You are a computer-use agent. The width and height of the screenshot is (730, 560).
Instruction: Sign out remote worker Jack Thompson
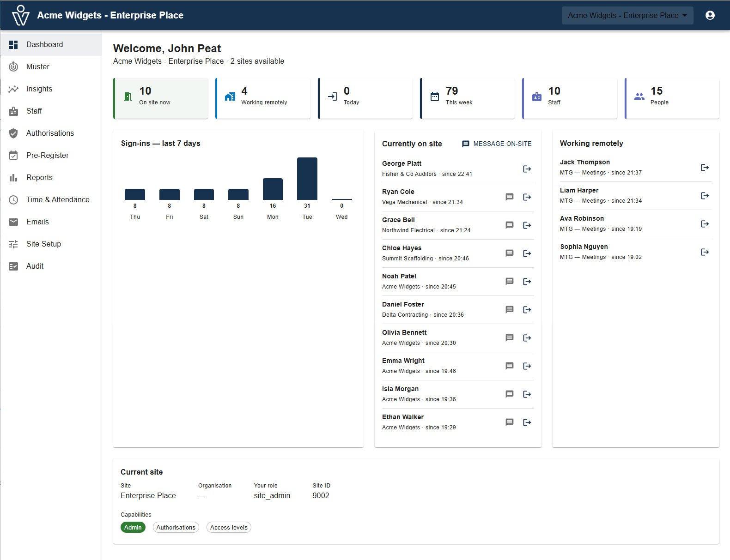[x=705, y=168]
